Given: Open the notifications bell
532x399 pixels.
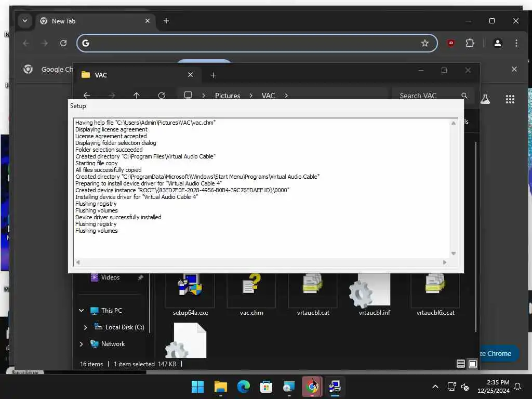Looking at the screenshot, I should coord(518,387).
